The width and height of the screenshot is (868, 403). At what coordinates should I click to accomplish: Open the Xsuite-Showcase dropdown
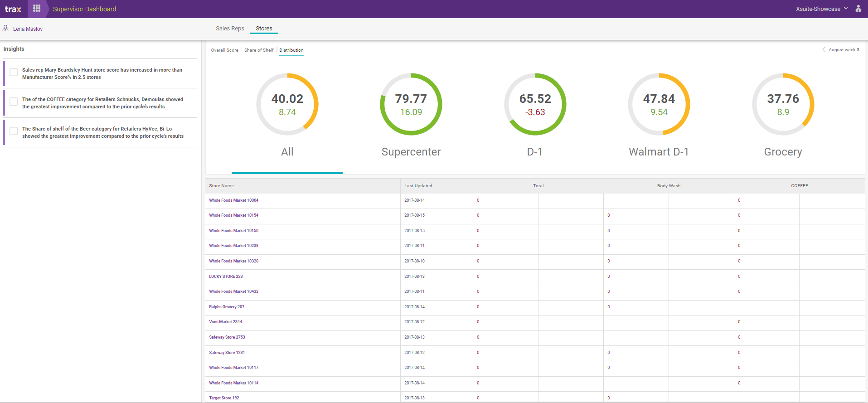coord(821,9)
